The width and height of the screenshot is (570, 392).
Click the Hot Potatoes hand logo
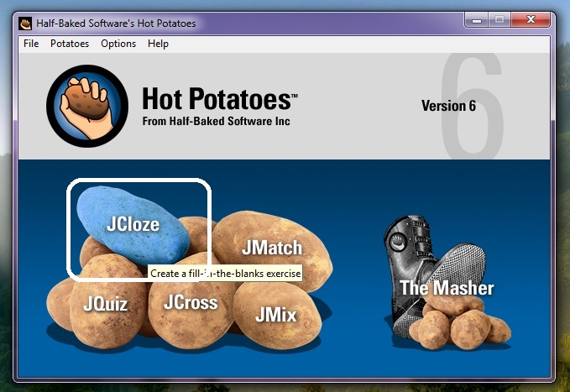pyautogui.click(x=87, y=106)
